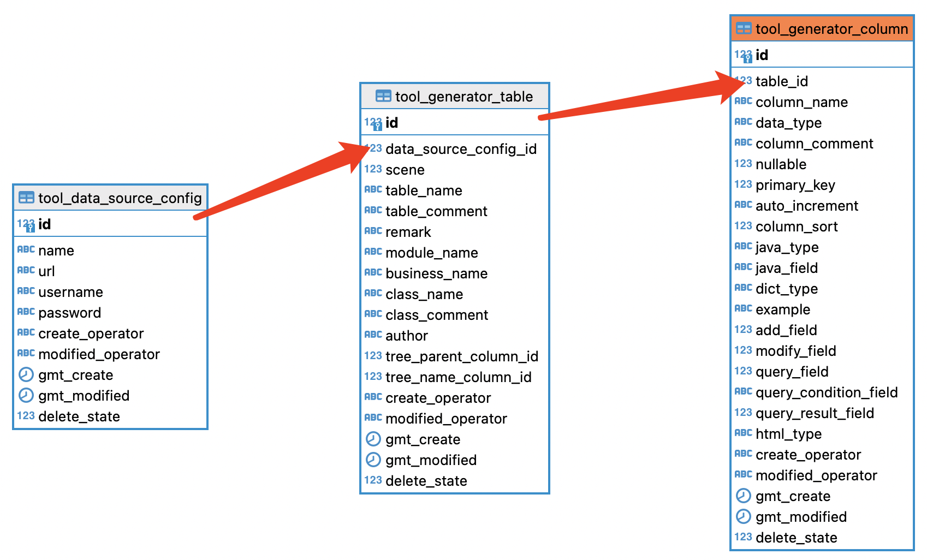
Task: Select the tree_name_column_id column
Action: pyautogui.click(x=459, y=377)
